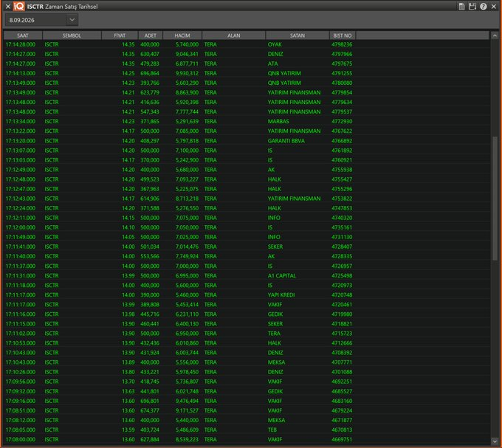Click the document export icon in title bar
502x448 pixels.
[x=461, y=7]
